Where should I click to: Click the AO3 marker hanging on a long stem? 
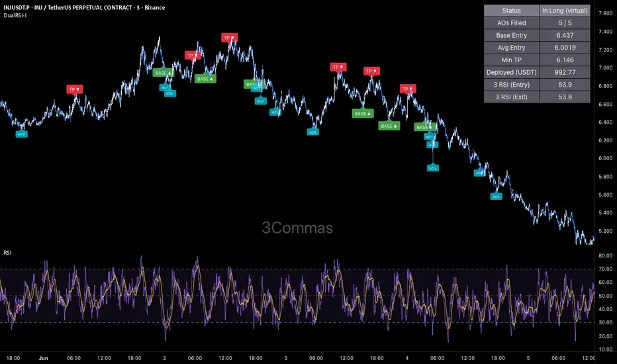point(432,168)
